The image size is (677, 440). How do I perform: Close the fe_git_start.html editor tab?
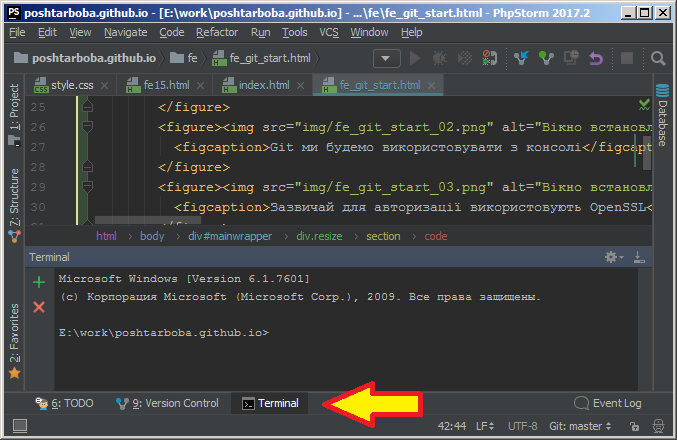(x=431, y=85)
